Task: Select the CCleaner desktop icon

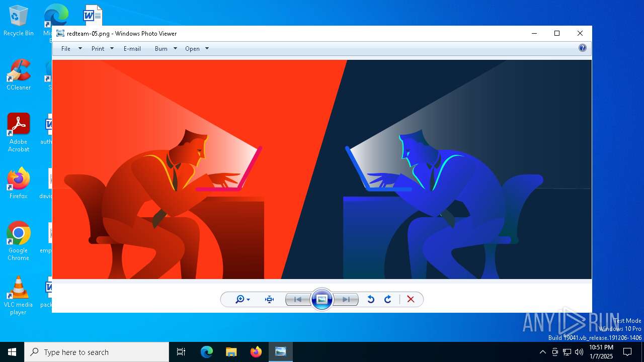Action: click(19, 75)
